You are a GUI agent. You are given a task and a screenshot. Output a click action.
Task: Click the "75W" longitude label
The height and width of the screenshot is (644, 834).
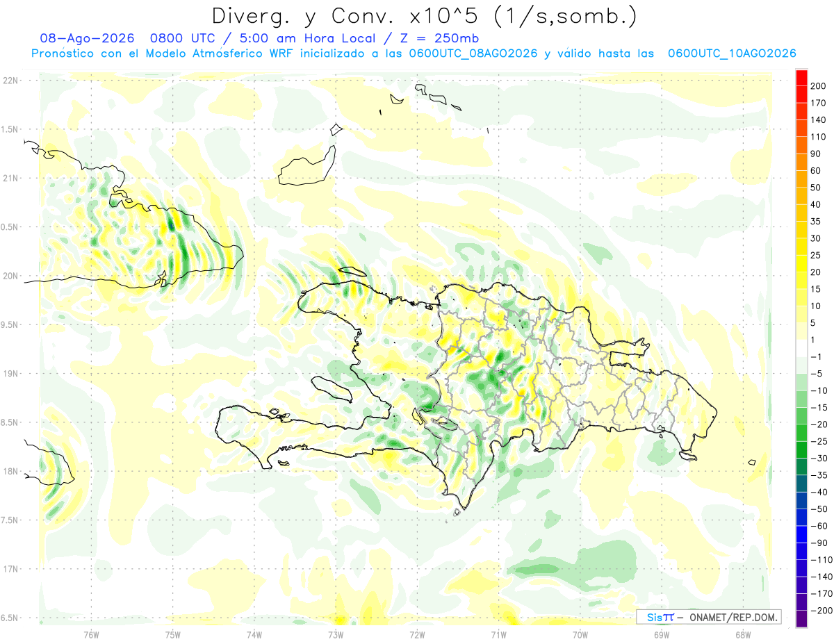tap(173, 634)
